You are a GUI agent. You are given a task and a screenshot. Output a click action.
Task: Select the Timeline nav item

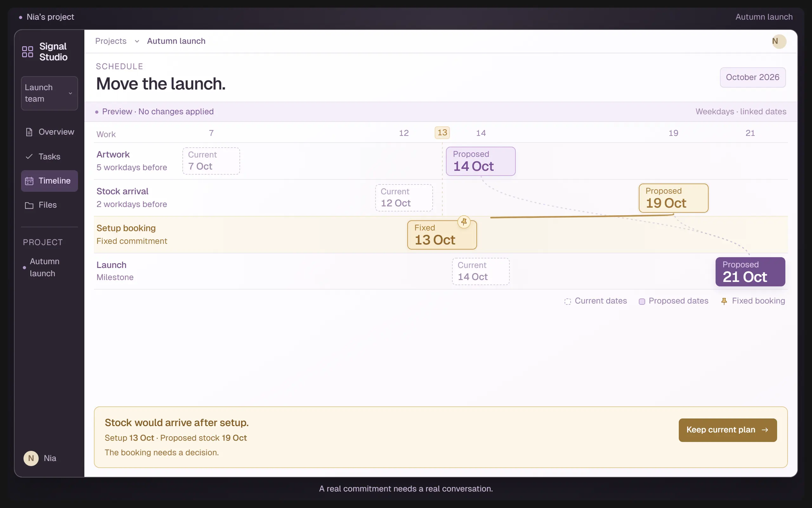click(49, 181)
